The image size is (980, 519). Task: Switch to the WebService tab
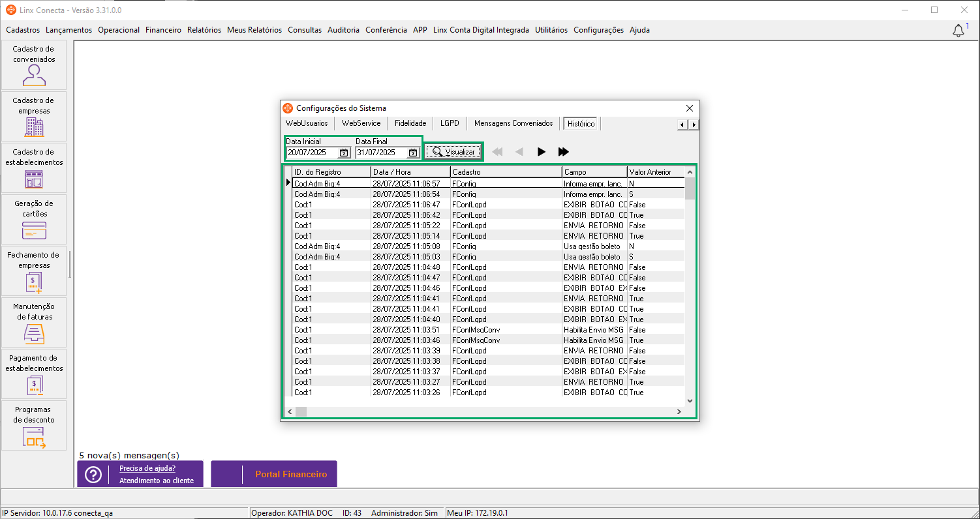pyautogui.click(x=361, y=123)
